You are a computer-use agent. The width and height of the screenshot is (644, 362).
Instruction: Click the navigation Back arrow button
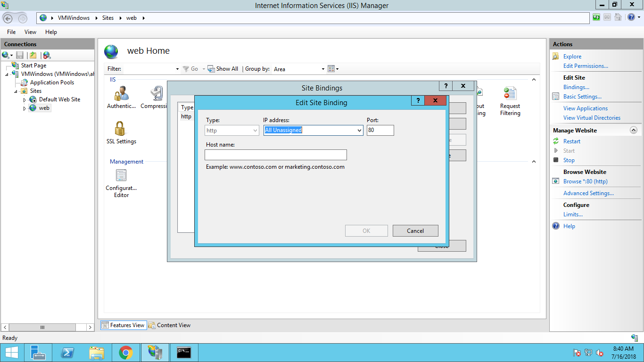coord(8,18)
